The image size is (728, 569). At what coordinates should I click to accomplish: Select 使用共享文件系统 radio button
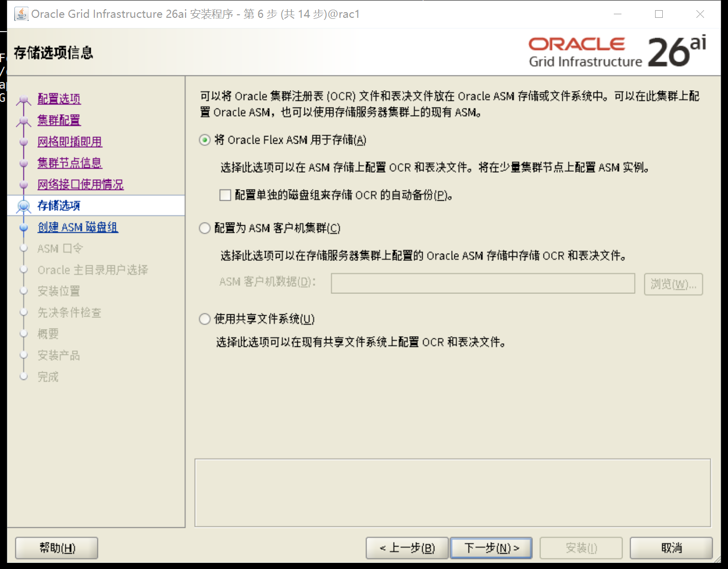pyautogui.click(x=204, y=319)
